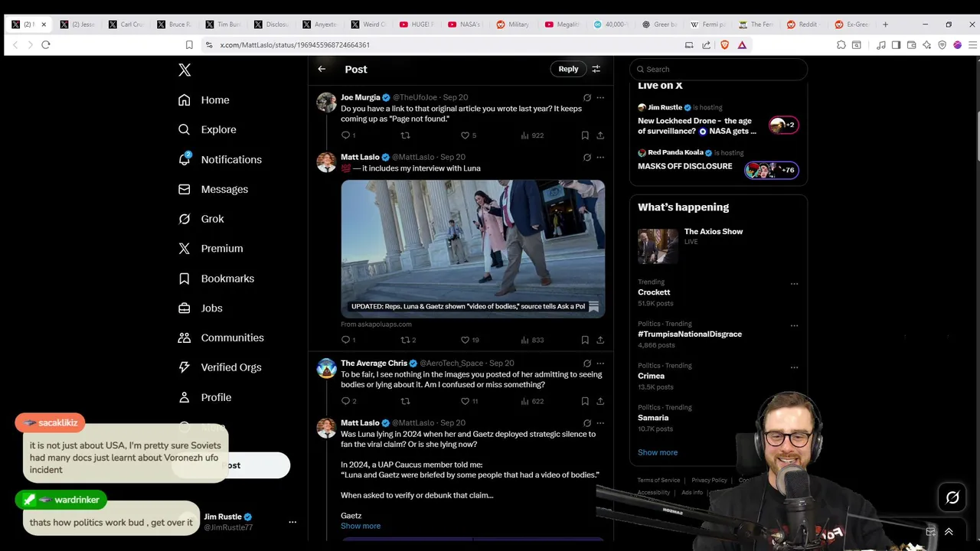Viewport: 980px width, 551px height.
Task: Click the Reply button in post header
Action: coord(568,69)
